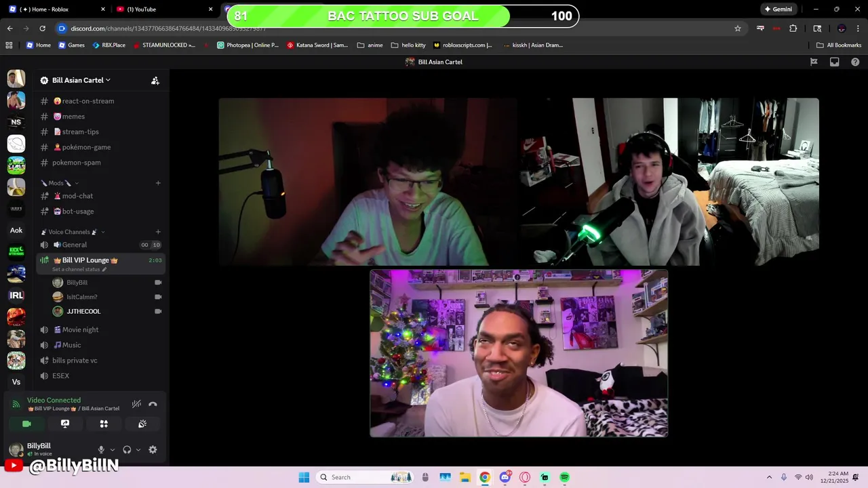Turn off the camera in voice panel
This screenshot has width=868, height=488.
point(26,424)
